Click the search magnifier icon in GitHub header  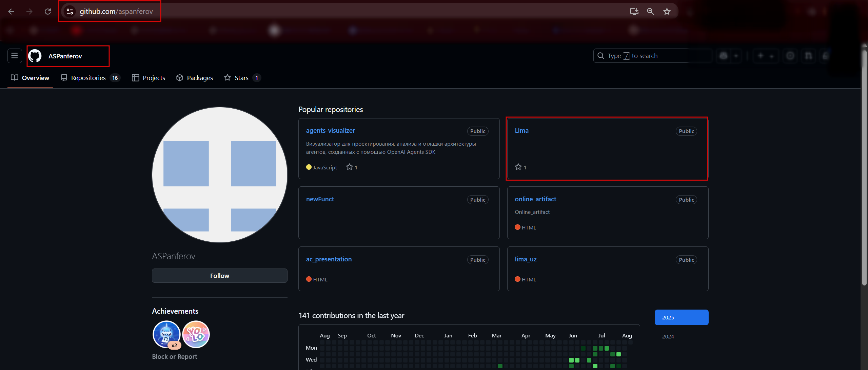coord(600,56)
